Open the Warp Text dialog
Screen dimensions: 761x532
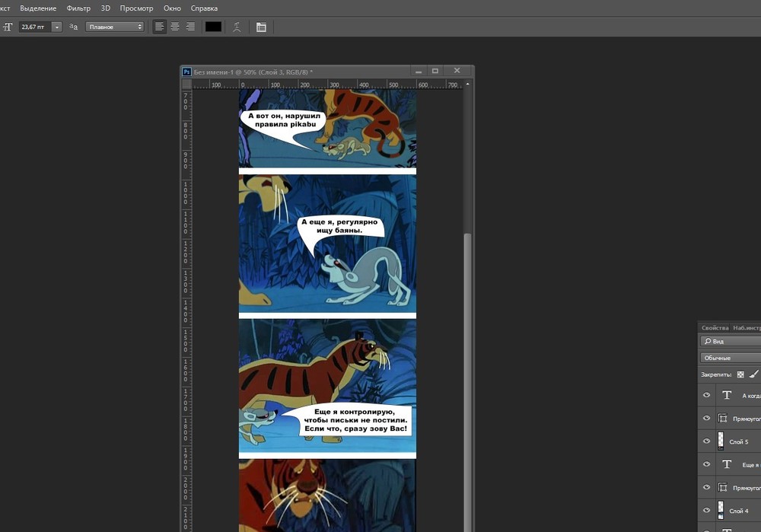click(237, 27)
